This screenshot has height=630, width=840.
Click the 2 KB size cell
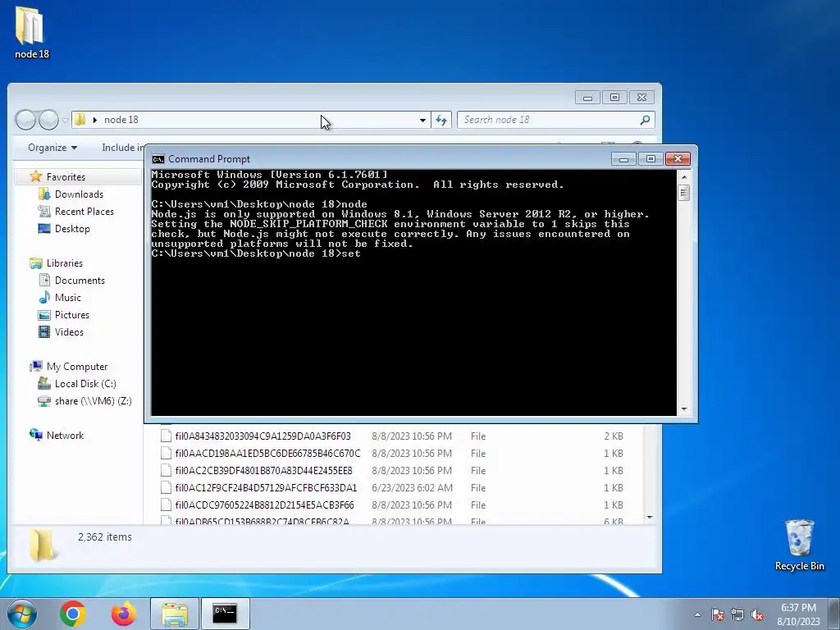614,436
